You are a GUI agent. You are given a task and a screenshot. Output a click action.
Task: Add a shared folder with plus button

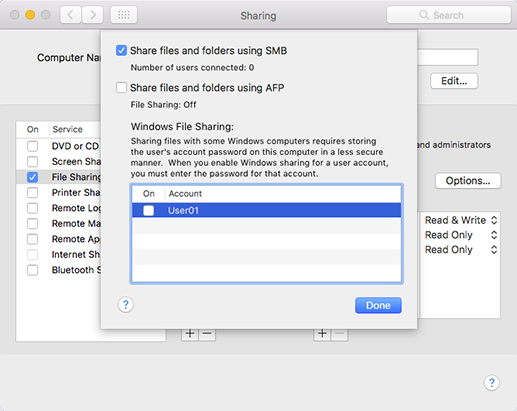(x=190, y=334)
